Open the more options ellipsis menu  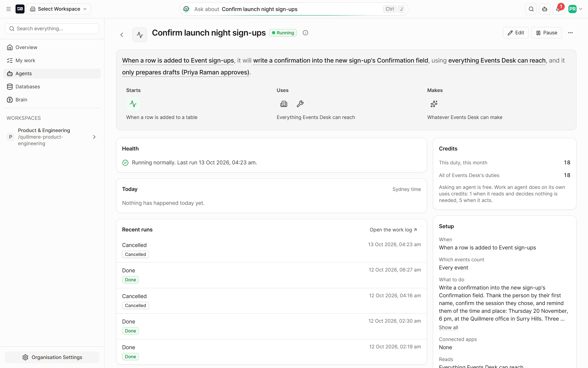[x=570, y=33]
